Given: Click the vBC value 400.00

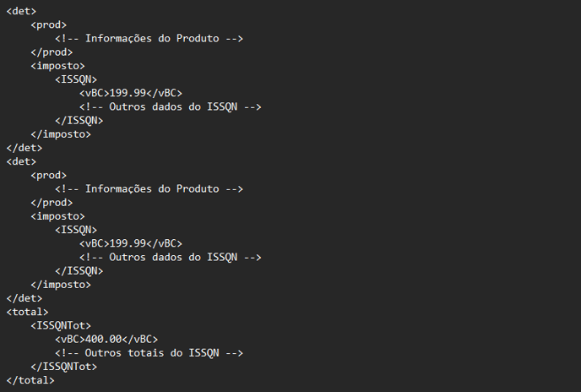Looking at the screenshot, I should pos(103,340).
